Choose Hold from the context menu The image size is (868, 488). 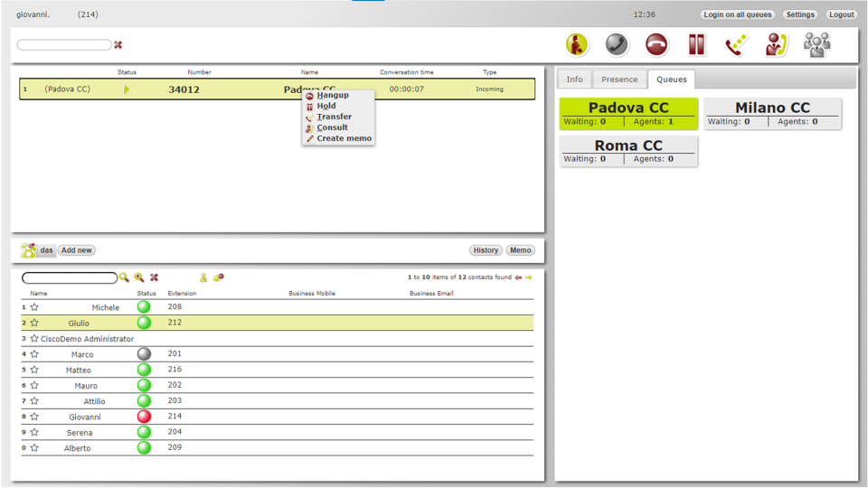pos(326,106)
